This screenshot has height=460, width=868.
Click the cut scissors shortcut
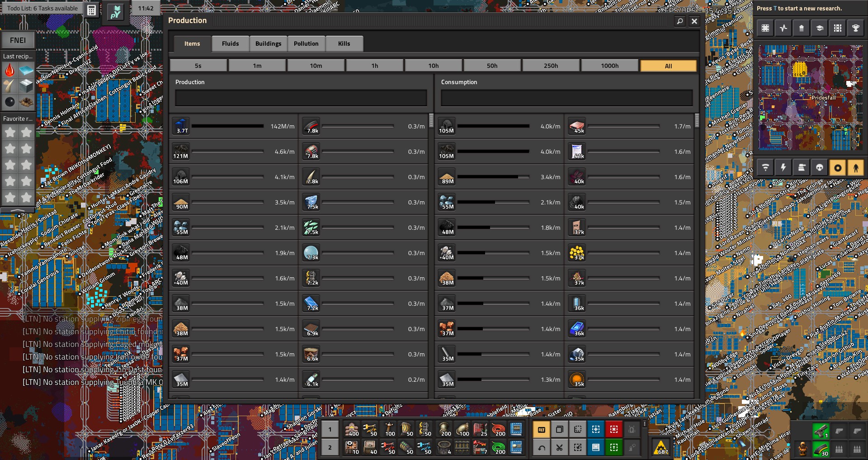560,448
